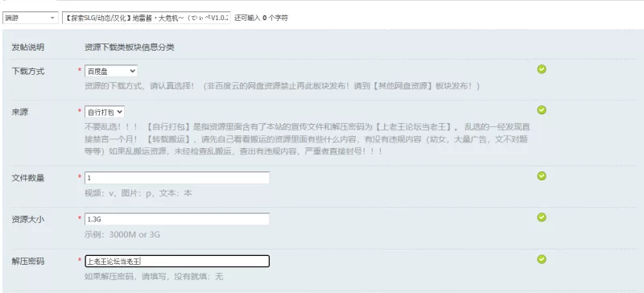The width and height of the screenshot is (644, 293).
Task: Click the hint 视频：v，图片：p，文本：本
Action: coord(138,193)
